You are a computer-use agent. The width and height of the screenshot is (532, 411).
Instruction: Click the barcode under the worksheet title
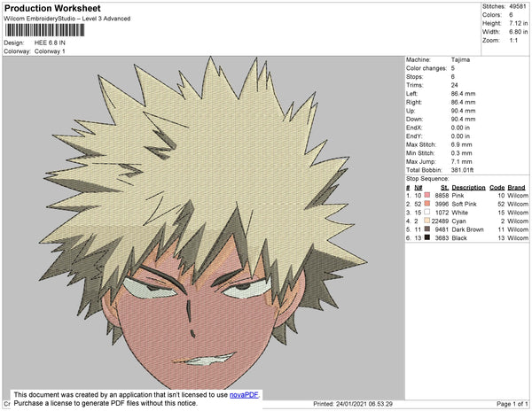tap(44, 30)
